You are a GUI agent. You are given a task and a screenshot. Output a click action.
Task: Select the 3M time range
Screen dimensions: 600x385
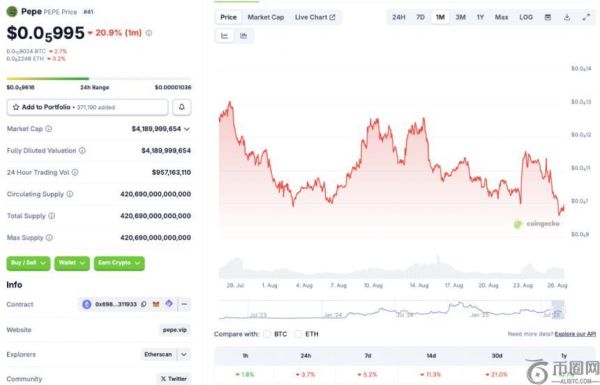click(460, 17)
